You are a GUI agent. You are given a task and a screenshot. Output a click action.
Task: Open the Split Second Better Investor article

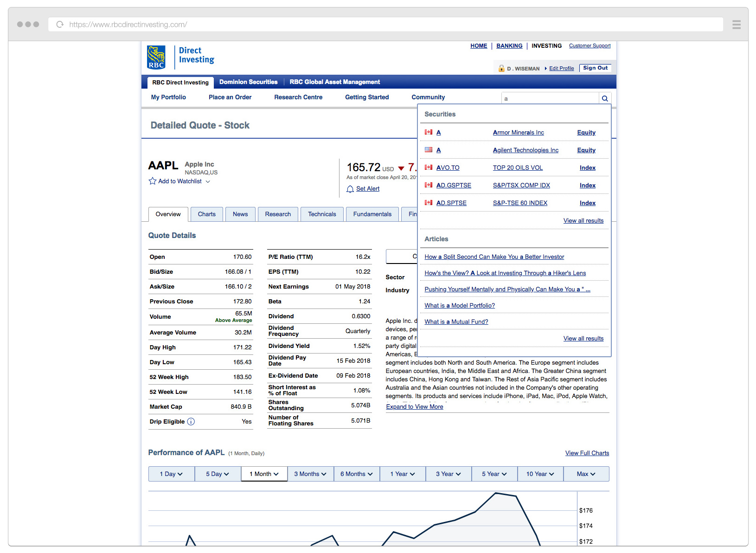click(x=494, y=257)
